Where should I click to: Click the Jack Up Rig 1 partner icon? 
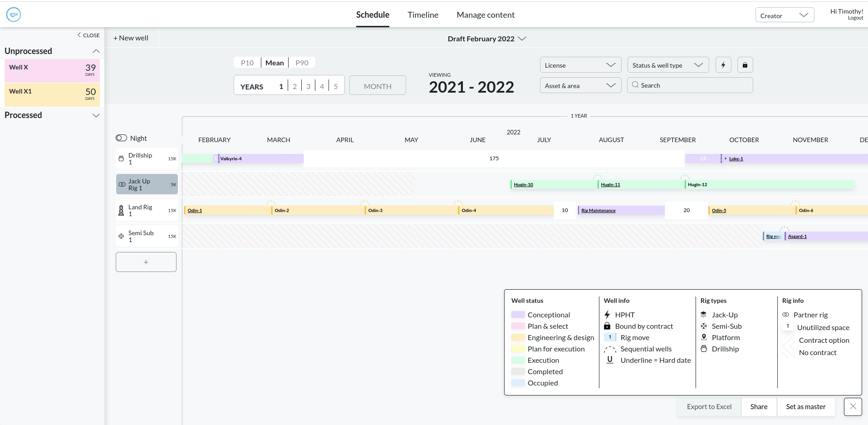pos(122,184)
